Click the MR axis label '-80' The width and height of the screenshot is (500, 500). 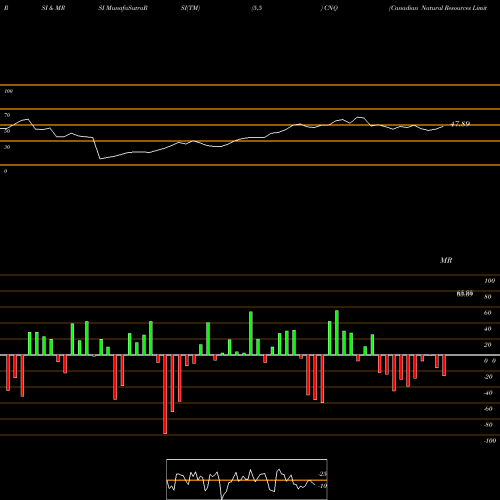pyautogui.click(x=488, y=425)
